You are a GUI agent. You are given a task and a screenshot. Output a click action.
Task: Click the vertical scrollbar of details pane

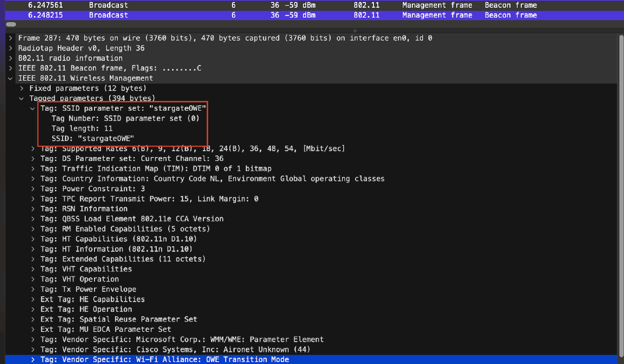click(621, 195)
